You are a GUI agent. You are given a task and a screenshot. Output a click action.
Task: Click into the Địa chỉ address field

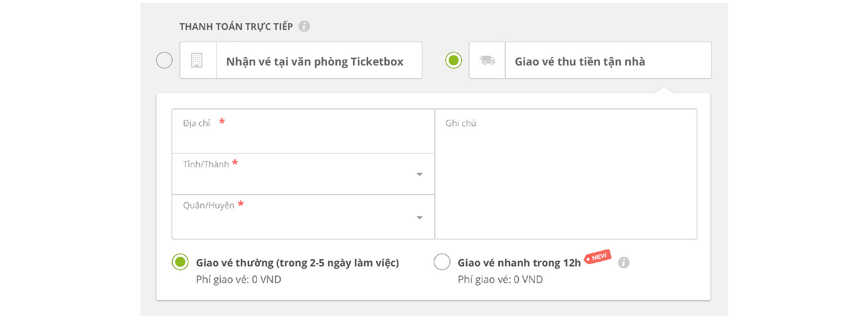[x=303, y=132]
